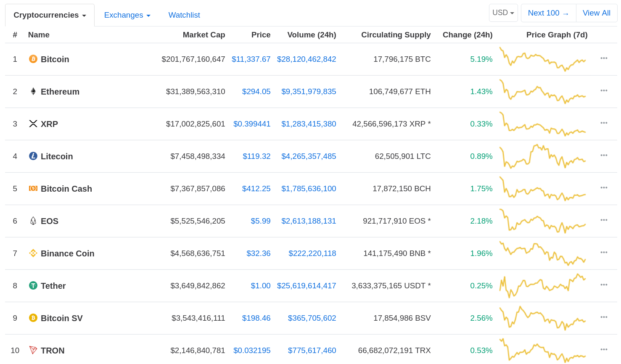Screen dimensions: 621x364
Task: Open the three-dot menu for Bitcoin
Action: pos(604,58)
